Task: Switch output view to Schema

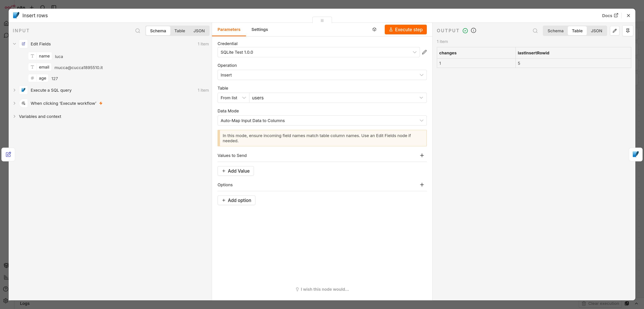Action: click(555, 31)
